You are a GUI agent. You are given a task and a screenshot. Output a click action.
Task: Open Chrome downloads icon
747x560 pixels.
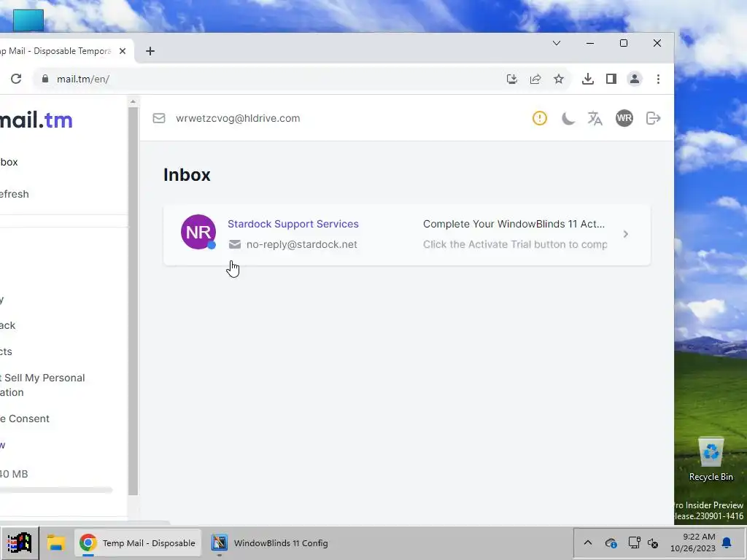coord(587,79)
